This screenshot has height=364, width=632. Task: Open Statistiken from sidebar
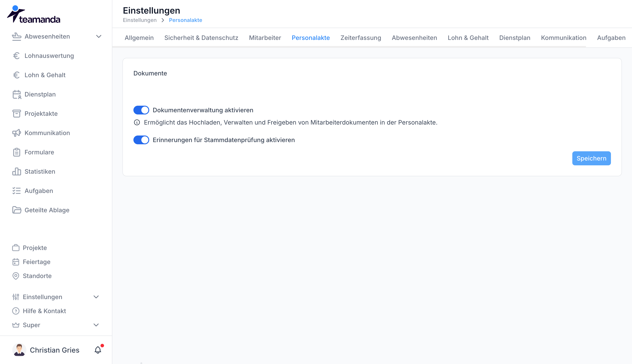(x=40, y=171)
